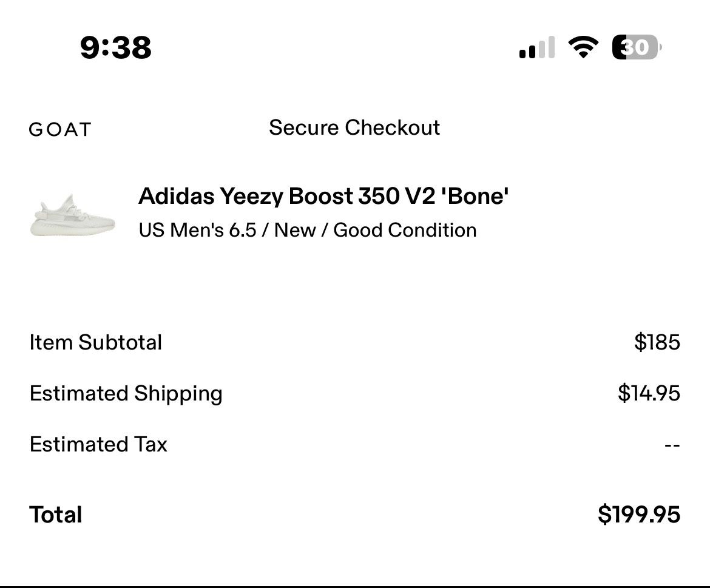Tap the Wi-Fi icon in status bar
Image resolution: width=710 pixels, height=588 pixels.
[x=583, y=47]
